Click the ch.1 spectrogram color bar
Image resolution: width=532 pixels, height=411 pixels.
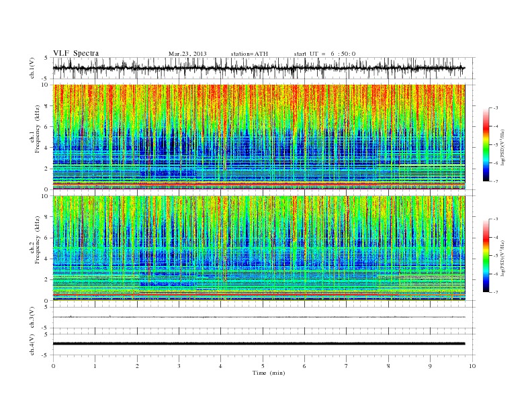[x=486, y=144]
